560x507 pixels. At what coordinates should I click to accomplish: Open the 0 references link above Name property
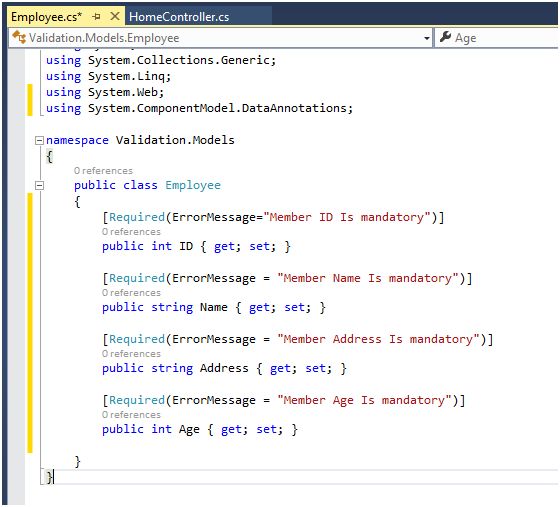pos(131,293)
